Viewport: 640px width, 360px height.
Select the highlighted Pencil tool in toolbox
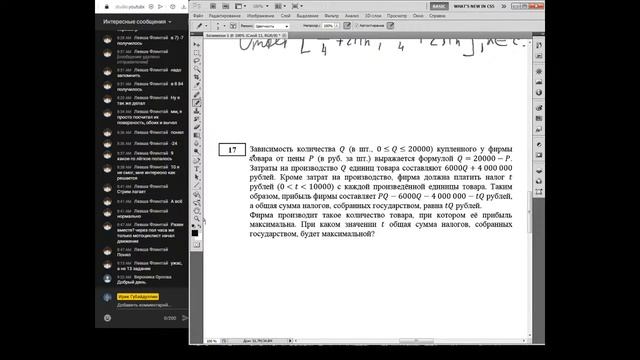197,103
